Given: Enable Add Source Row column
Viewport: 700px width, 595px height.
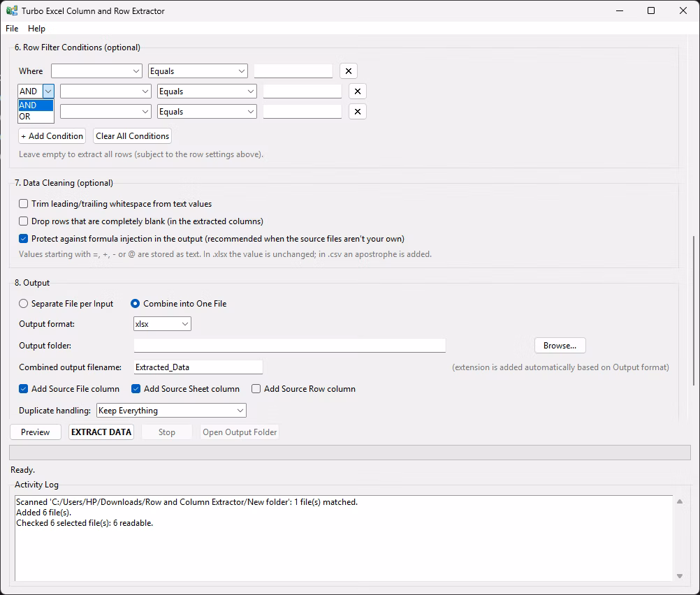Looking at the screenshot, I should pos(256,389).
